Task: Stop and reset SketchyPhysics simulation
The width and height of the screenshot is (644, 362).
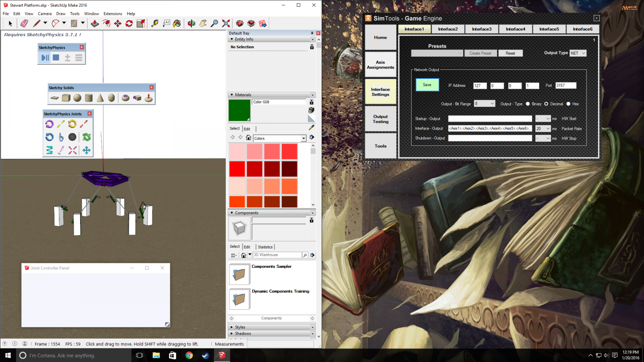Action: 56,58
